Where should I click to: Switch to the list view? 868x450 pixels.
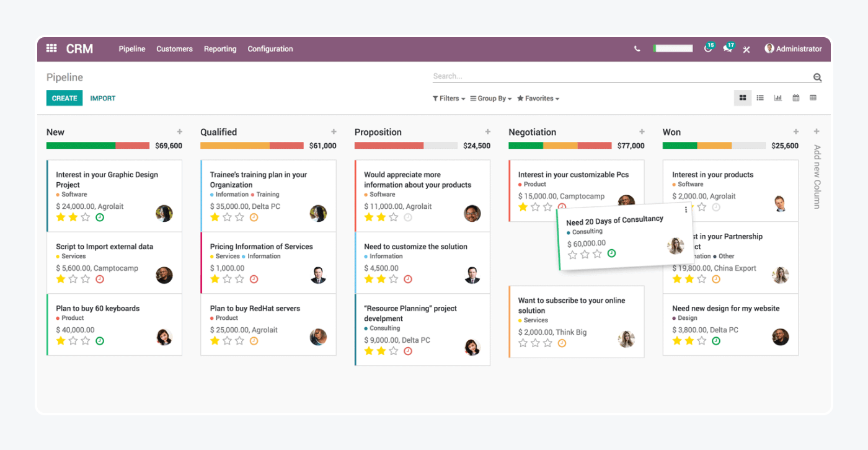coord(760,97)
